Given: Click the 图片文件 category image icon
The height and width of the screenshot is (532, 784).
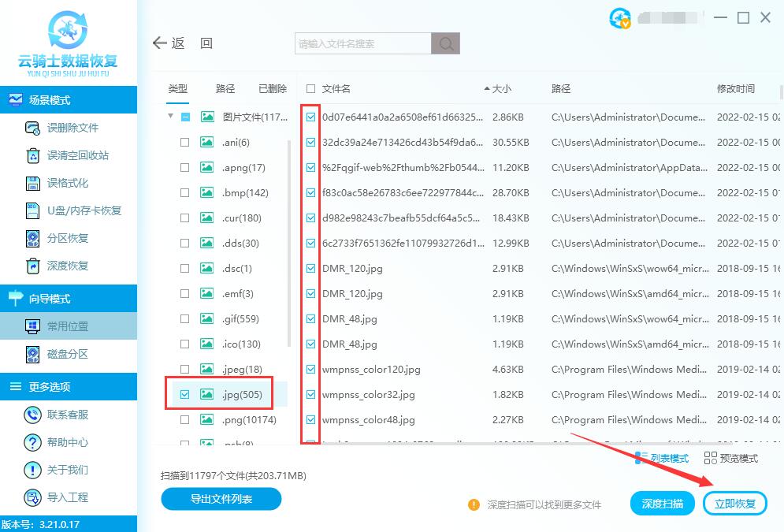Looking at the screenshot, I should tap(207, 117).
